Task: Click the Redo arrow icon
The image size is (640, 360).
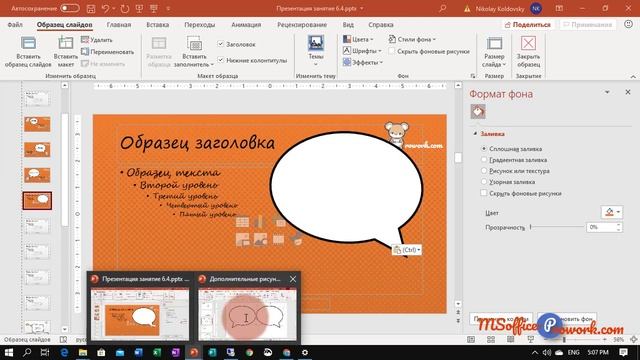Action: pos(124,9)
